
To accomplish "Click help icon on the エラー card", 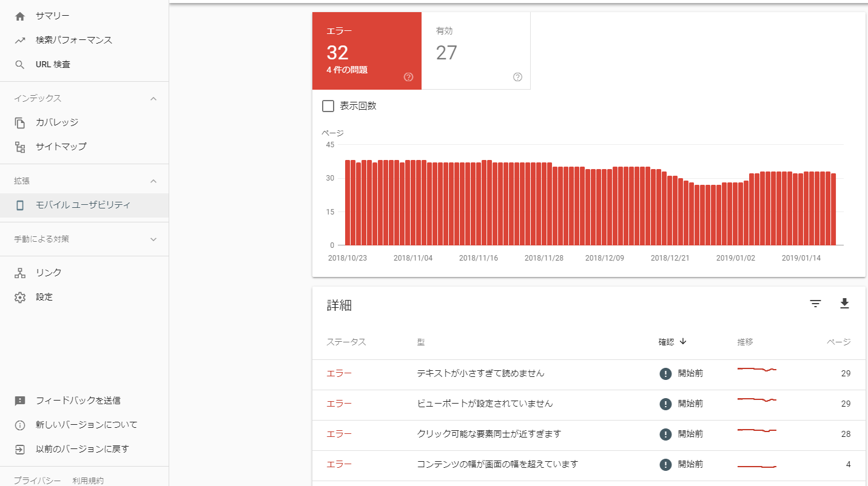I will (x=408, y=77).
